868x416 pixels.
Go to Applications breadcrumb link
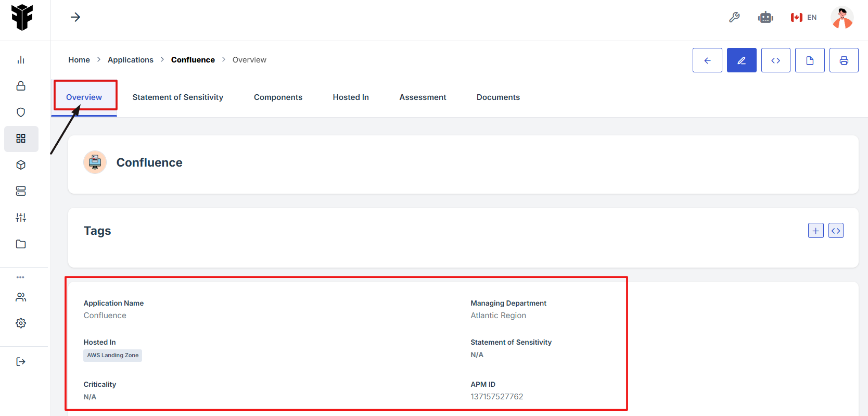(130, 60)
